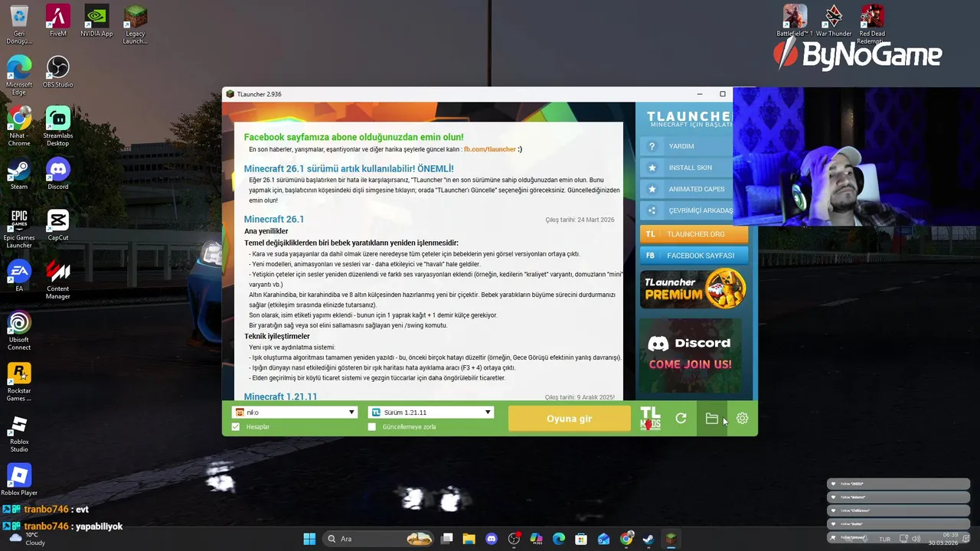The image size is (980, 551).
Task: Open the volume icon in the system tray
Action: coord(916,539)
